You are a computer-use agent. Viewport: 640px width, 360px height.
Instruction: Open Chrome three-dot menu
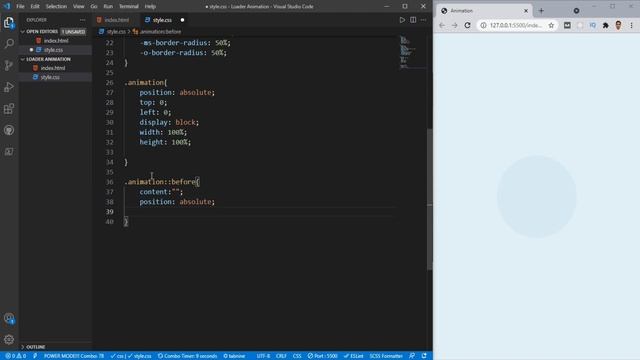click(631, 25)
